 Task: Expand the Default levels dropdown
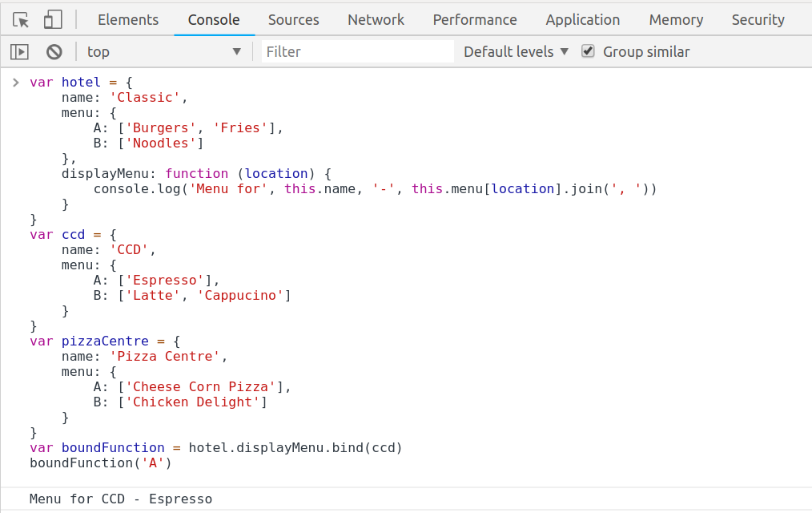coord(516,52)
